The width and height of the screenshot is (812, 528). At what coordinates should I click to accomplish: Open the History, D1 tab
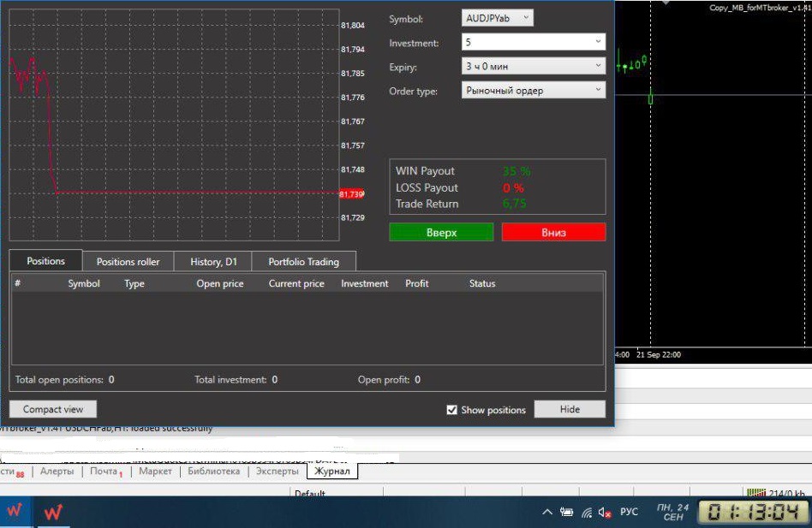tap(213, 262)
